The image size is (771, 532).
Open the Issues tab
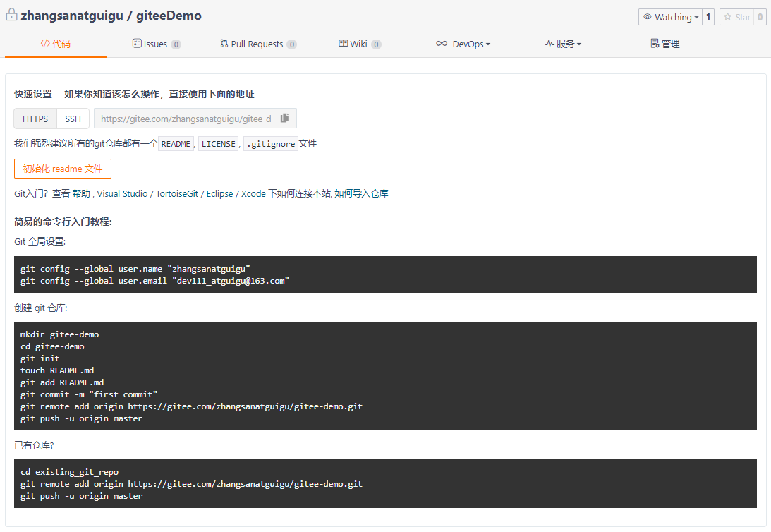click(157, 44)
